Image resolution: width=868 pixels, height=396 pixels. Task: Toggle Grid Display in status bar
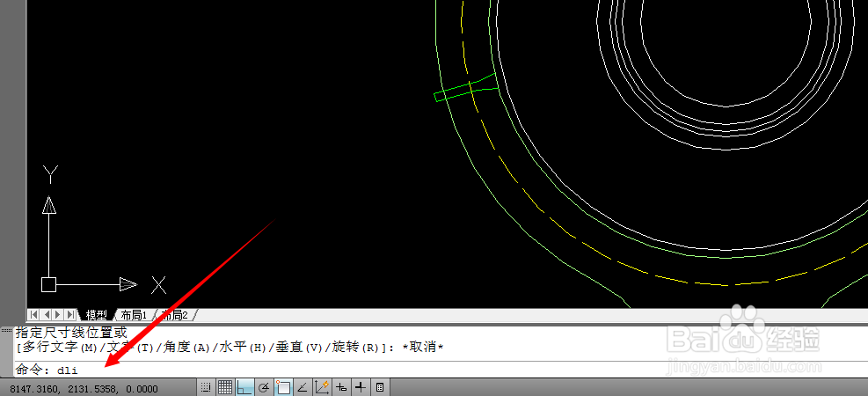(224, 387)
